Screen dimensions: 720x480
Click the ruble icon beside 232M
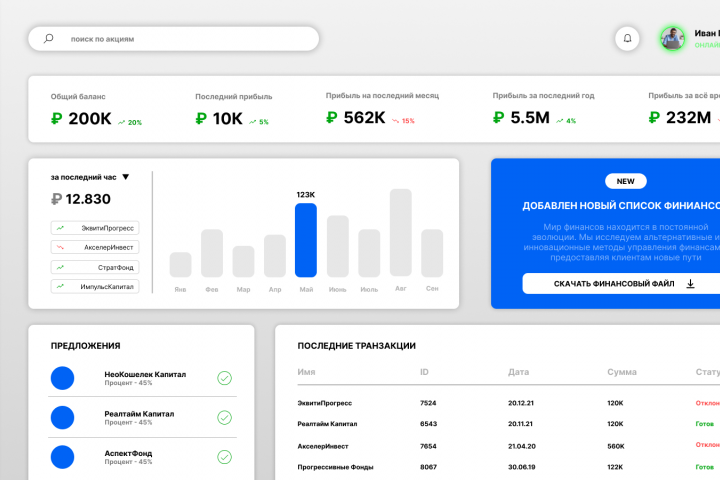[654, 118]
